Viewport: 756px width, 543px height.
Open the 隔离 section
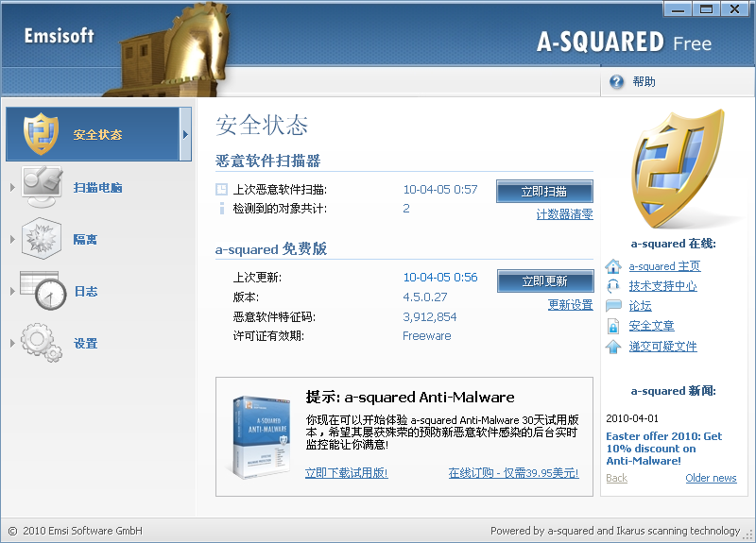tap(85, 239)
